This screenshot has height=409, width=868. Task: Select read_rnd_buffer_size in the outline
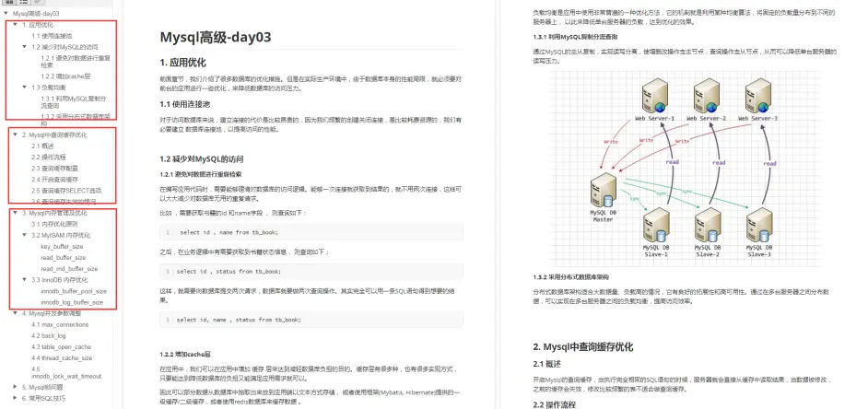coord(69,268)
